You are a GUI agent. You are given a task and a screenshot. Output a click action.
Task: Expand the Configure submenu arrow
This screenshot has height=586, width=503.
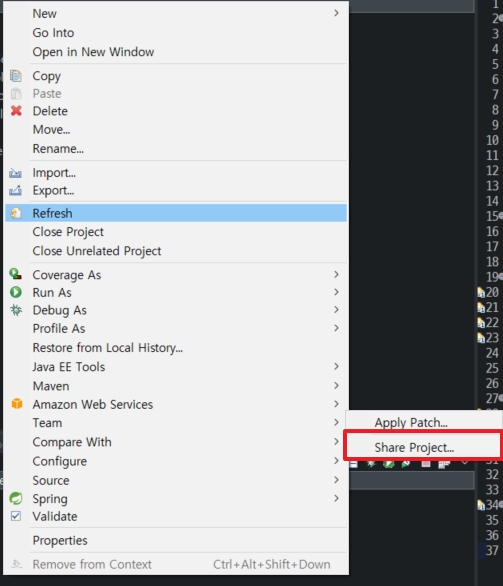coord(336,461)
